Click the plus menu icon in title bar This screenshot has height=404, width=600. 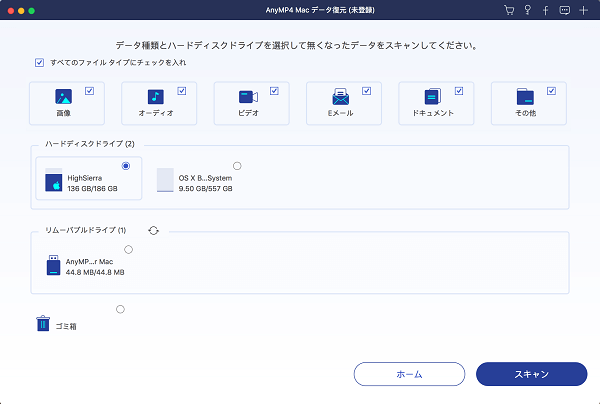(584, 10)
